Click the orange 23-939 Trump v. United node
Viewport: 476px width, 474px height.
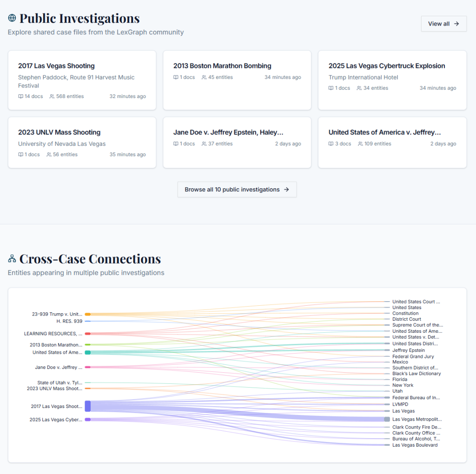(87, 314)
